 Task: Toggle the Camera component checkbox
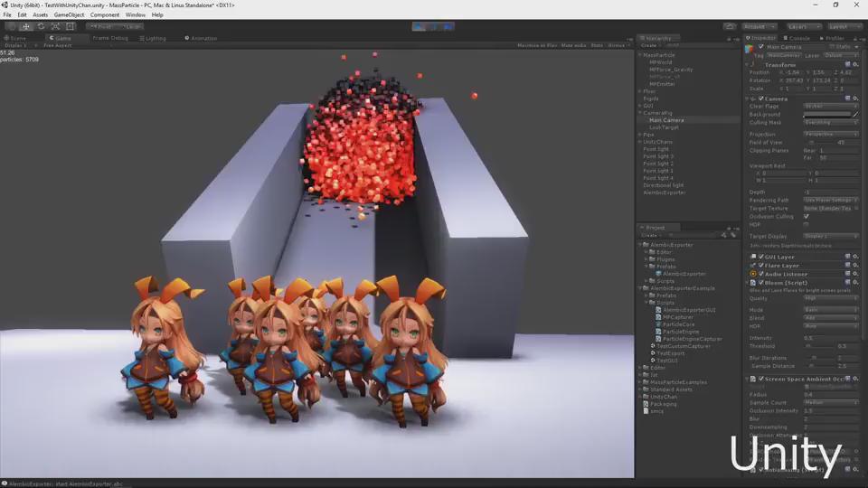[x=761, y=99]
